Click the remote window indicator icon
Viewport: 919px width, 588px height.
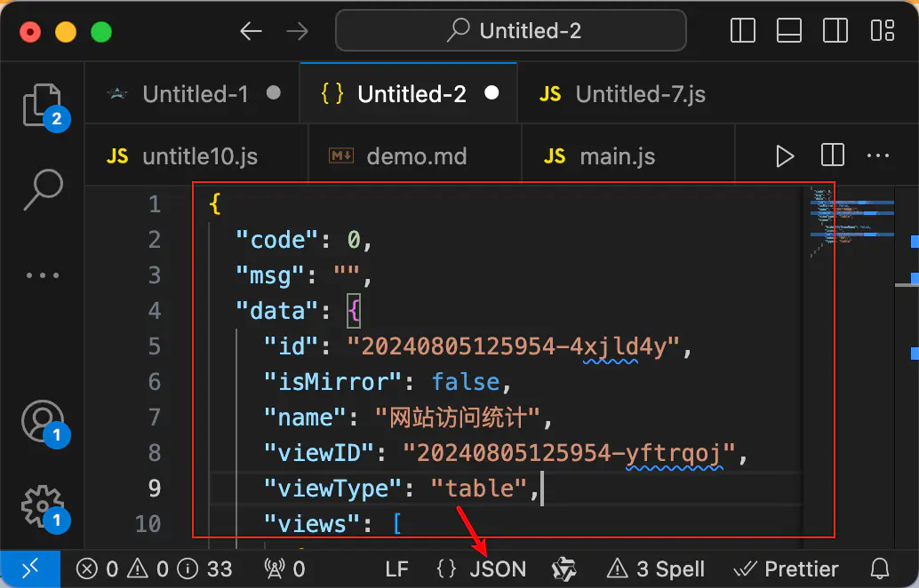tap(29, 569)
